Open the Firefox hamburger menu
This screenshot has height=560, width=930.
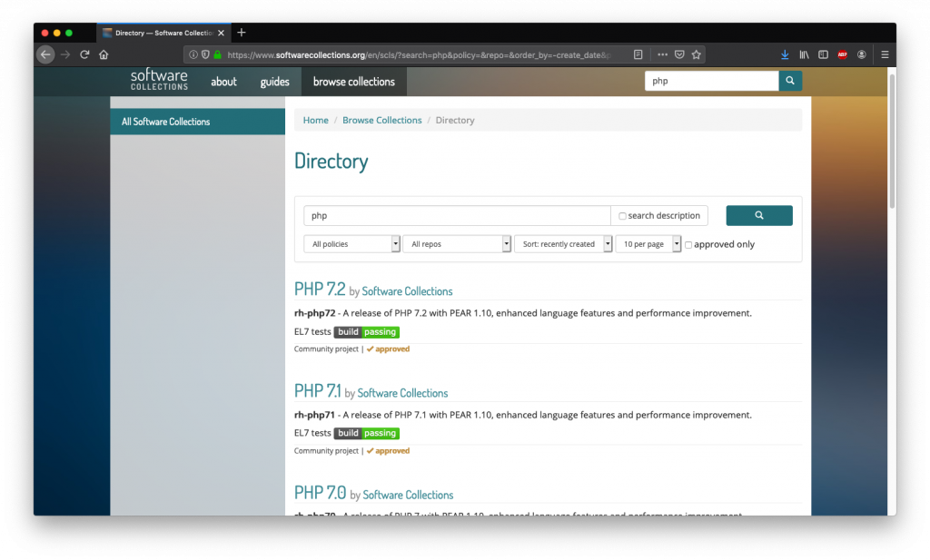[x=885, y=54]
